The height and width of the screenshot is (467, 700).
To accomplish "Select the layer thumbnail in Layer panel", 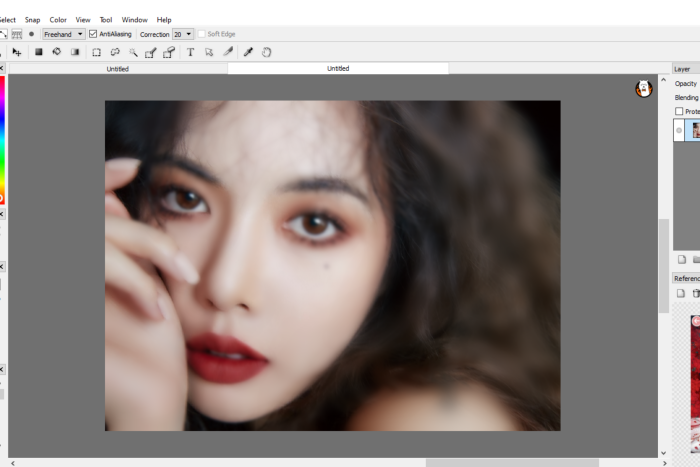I will (x=696, y=130).
